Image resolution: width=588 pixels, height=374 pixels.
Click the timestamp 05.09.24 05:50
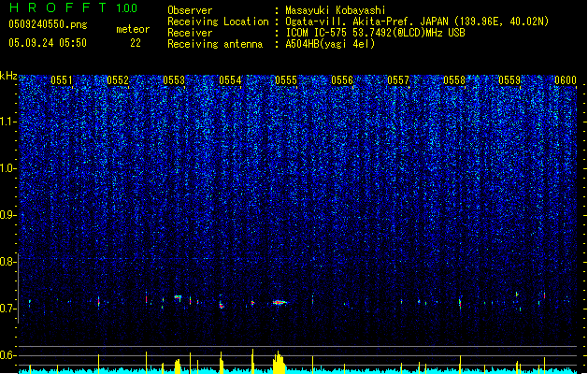coord(48,43)
